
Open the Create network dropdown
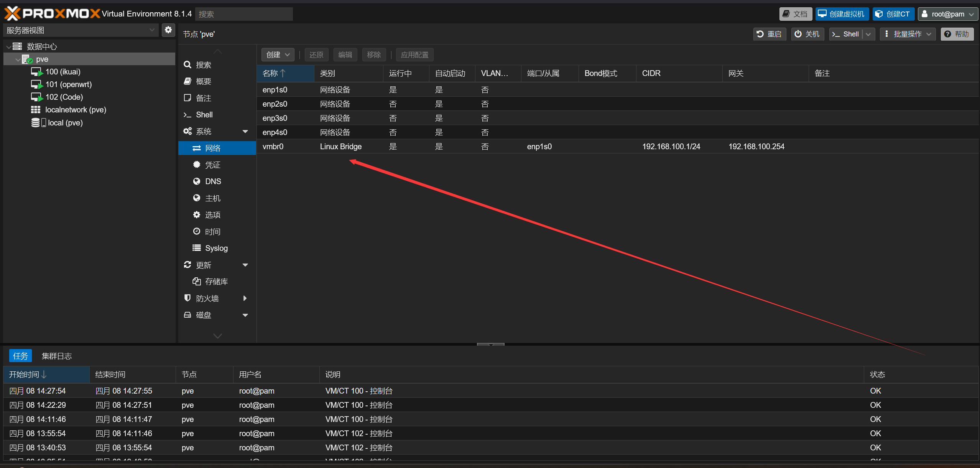point(278,55)
